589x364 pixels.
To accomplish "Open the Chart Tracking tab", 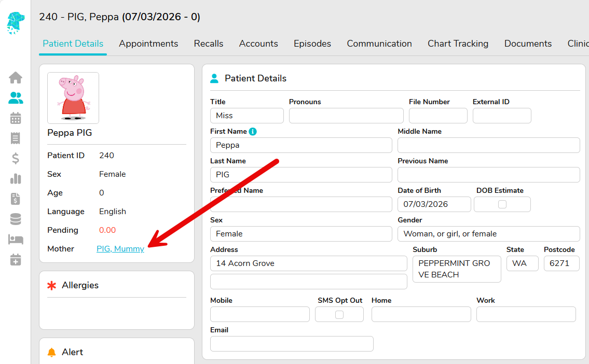I will (x=458, y=44).
